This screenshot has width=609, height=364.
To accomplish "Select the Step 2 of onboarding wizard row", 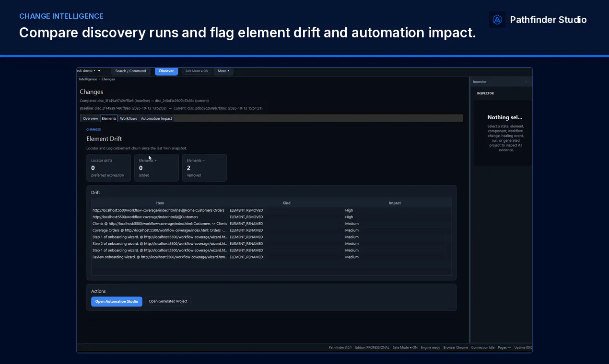I will [x=271, y=244].
